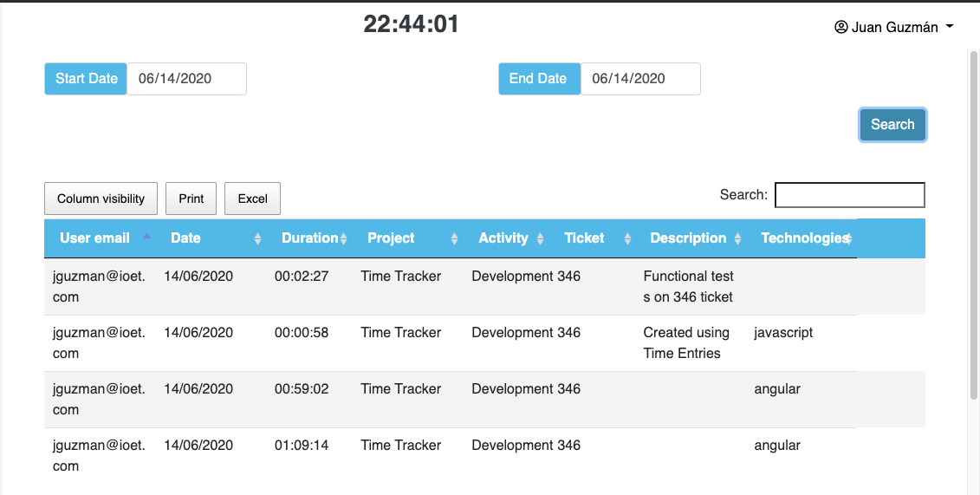Image resolution: width=980 pixels, height=495 pixels.
Task: Click the jguzman@ioet.com email in the 00:02:27 row
Action: point(99,286)
